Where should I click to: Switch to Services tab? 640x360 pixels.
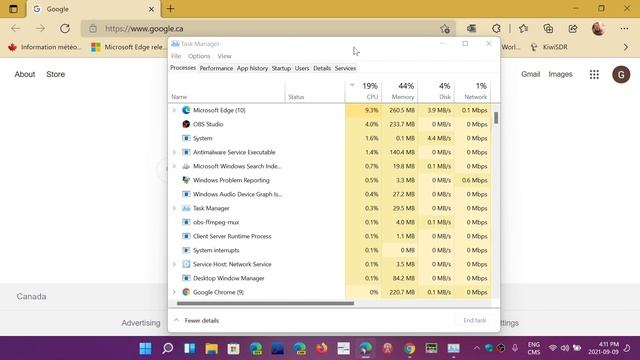(x=345, y=68)
